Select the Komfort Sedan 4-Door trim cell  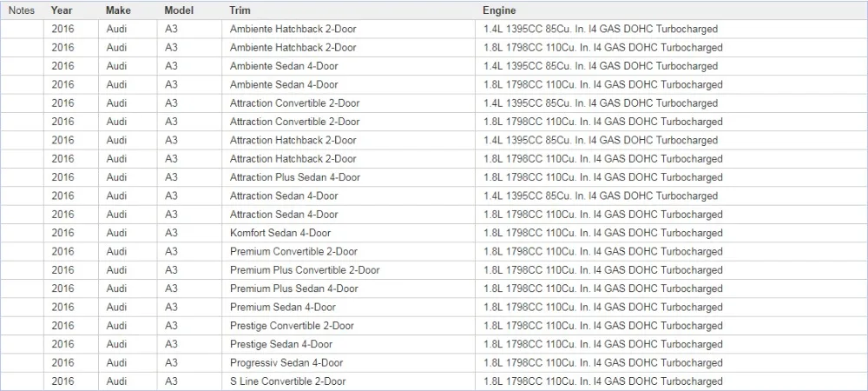(349, 233)
